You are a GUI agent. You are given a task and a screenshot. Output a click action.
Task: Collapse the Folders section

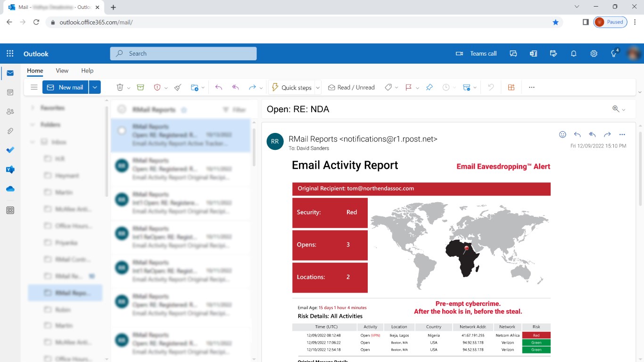pos(33,125)
